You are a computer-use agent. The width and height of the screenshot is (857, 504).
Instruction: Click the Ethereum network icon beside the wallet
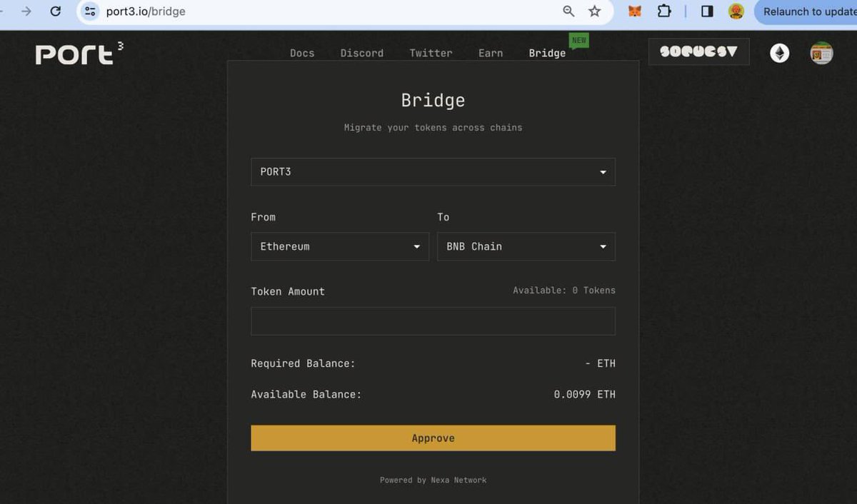tap(779, 52)
